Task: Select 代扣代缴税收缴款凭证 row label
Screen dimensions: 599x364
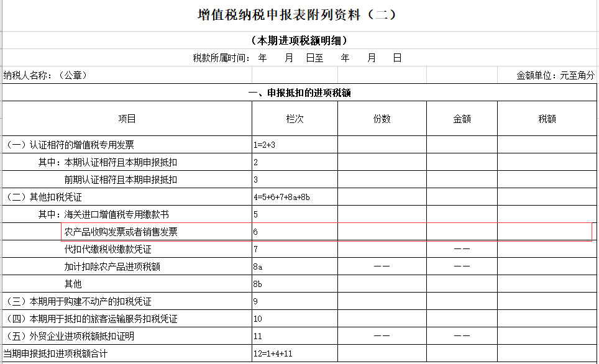Action: point(107,250)
